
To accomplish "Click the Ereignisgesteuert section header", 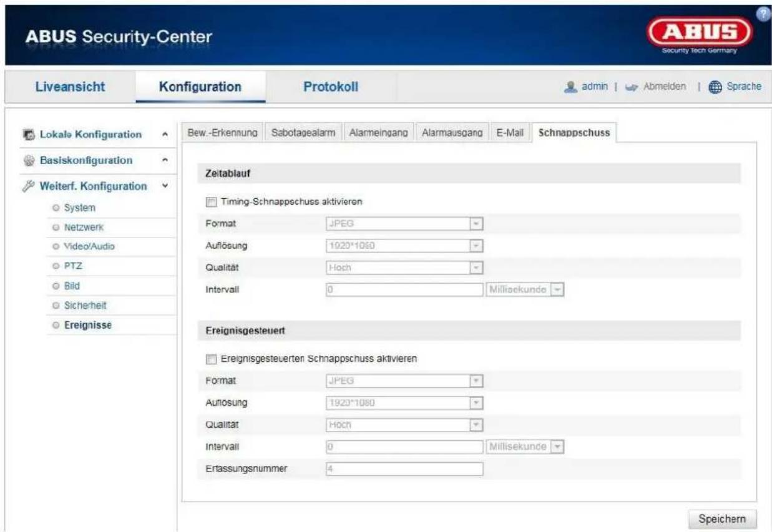I will click(x=469, y=331).
